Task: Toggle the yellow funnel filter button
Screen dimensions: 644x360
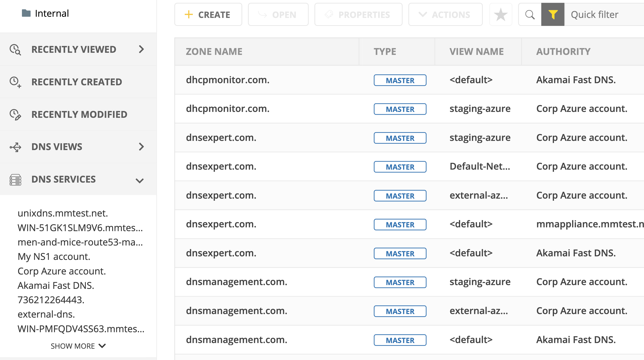Action: pyautogui.click(x=553, y=15)
